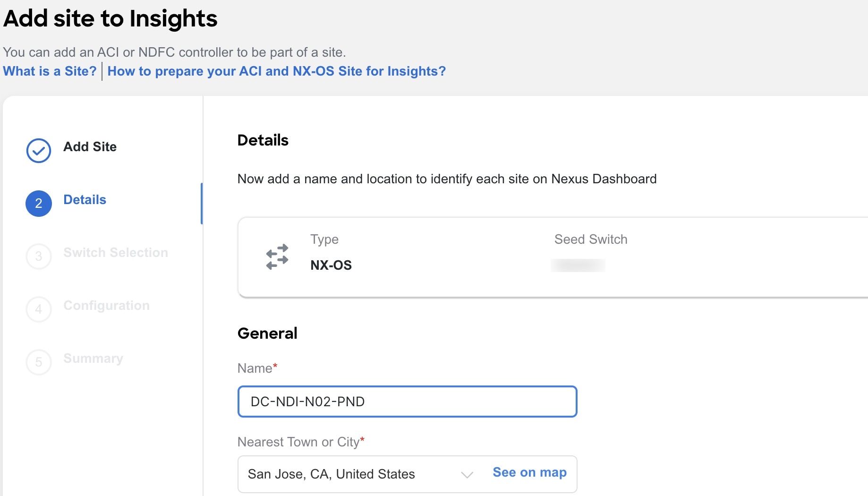Open the 'What is a Site?' link
Screen dimensions: 868x496
pyautogui.click(x=50, y=71)
